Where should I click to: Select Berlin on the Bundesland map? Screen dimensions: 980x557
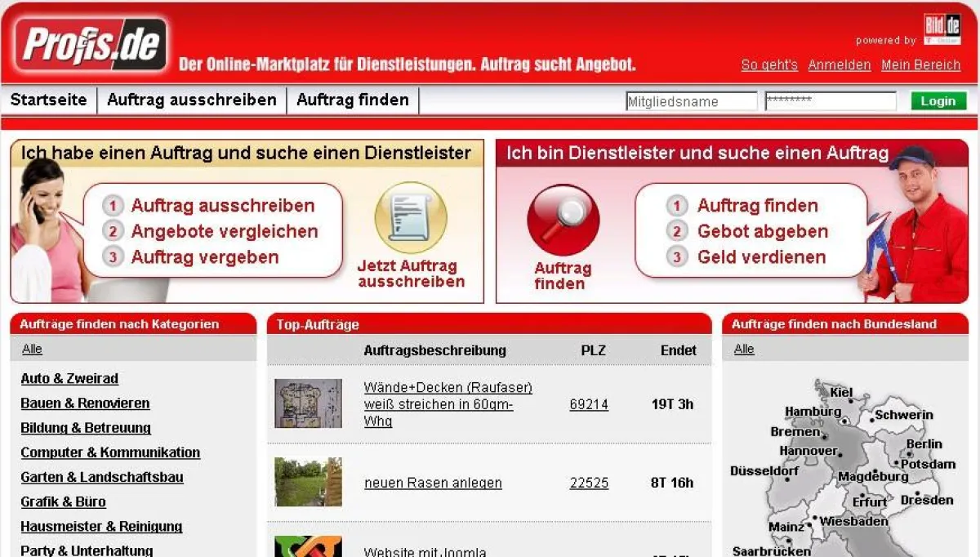pos(924,444)
